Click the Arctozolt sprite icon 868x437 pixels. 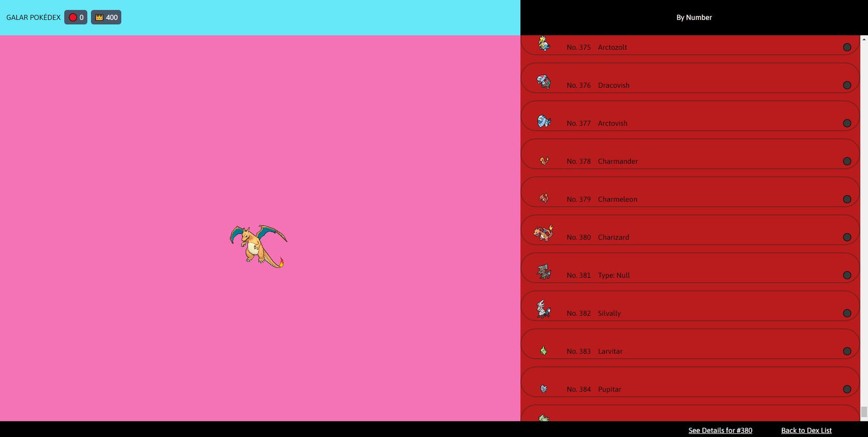click(x=544, y=43)
